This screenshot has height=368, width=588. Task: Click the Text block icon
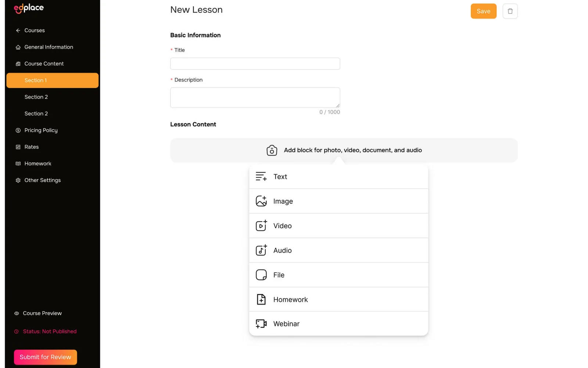pyautogui.click(x=261, y=177)
